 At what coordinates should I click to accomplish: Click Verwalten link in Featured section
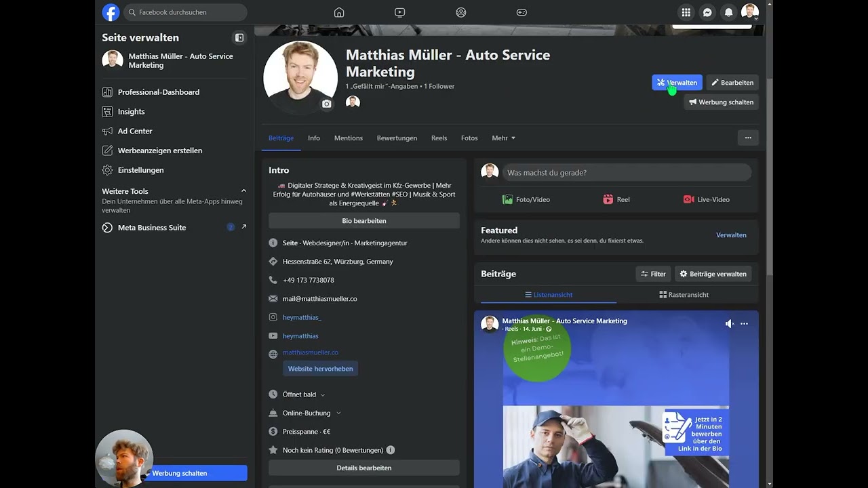coord(731,235)
